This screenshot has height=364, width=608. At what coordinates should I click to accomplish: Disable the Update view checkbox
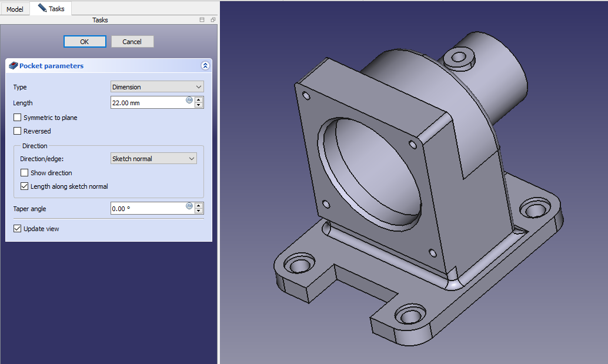pos(18,229)
